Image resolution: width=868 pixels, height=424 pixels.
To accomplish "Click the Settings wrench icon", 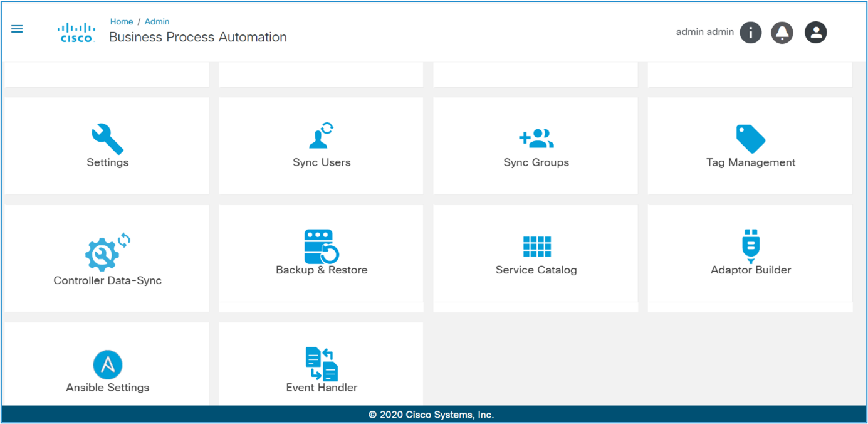I will (x=108, y=139).
